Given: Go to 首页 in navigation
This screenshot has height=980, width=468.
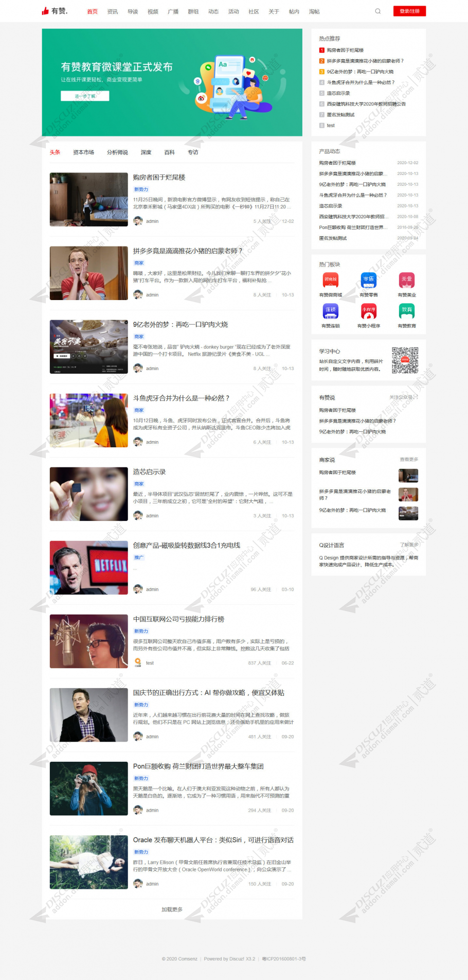Looking at the screenshot, I should click(x=92, y=11).
